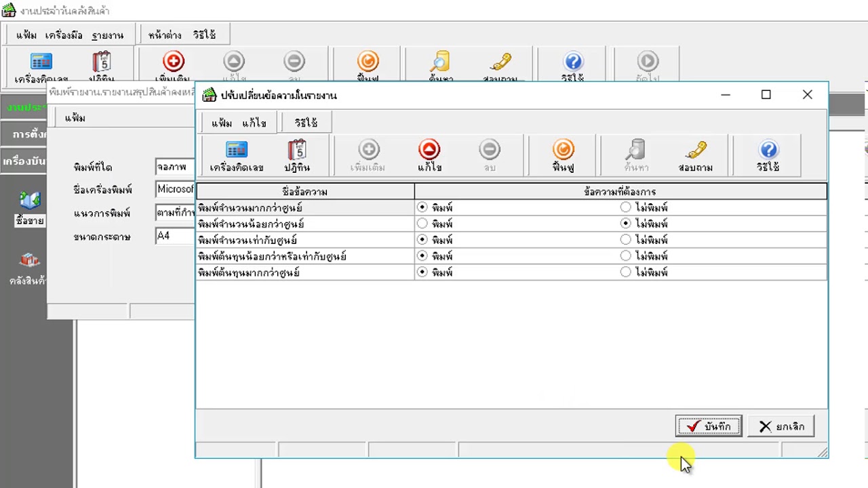Image resolution: width=868 pixels, height=488 pixels.
Task: Open วิธีใช้ menu in main window menu bar
Action: click(x=204, y=35)
